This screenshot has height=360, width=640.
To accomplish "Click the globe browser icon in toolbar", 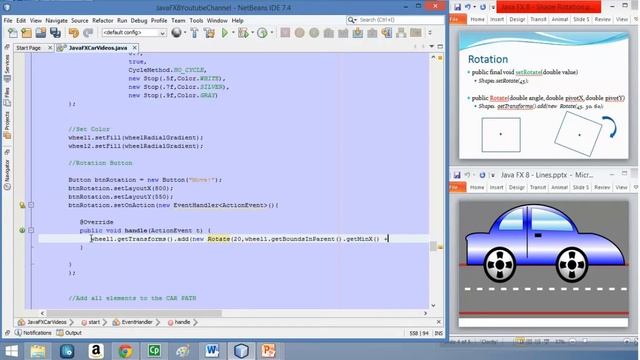I will click(x=176, y=33).
